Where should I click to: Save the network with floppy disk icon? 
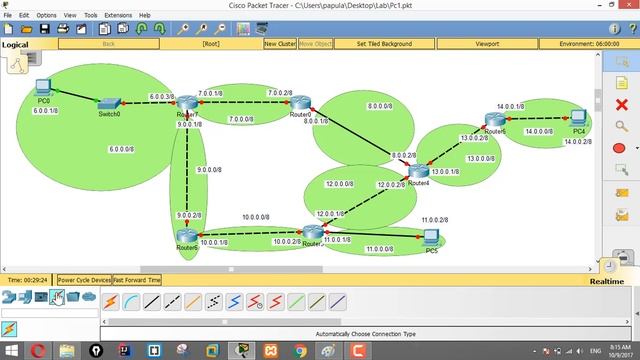point(45,29)
